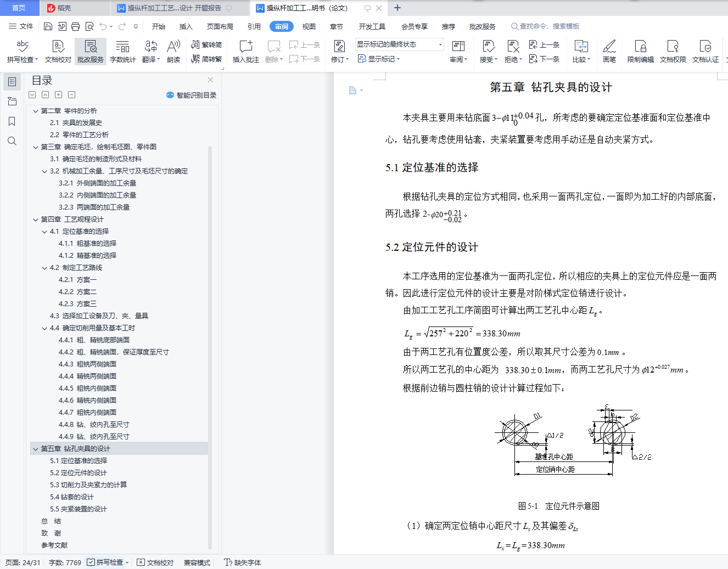Open the bookmark pane from left sidebar
Viewport: 728px width, 569px height.
[12, 121]
